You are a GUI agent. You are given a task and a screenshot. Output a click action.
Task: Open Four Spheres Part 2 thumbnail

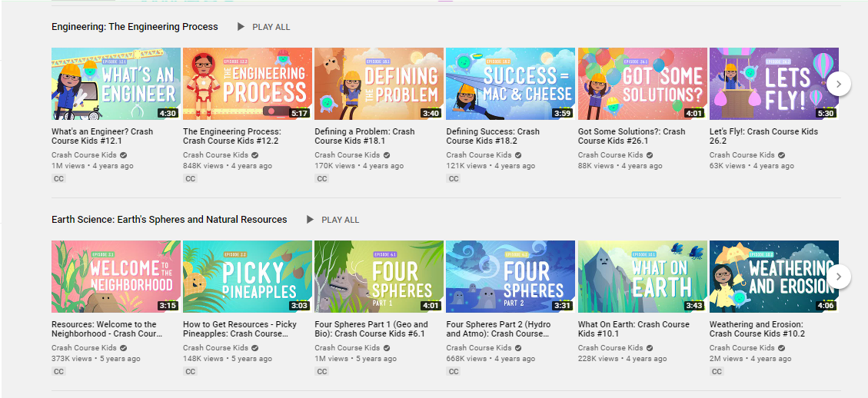coord(510,277)
